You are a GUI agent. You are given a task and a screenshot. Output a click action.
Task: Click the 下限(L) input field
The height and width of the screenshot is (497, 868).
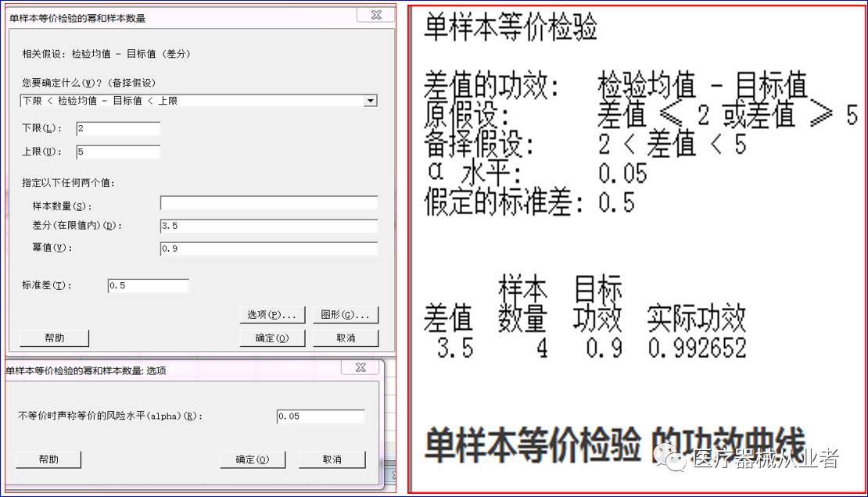point(118,128)
